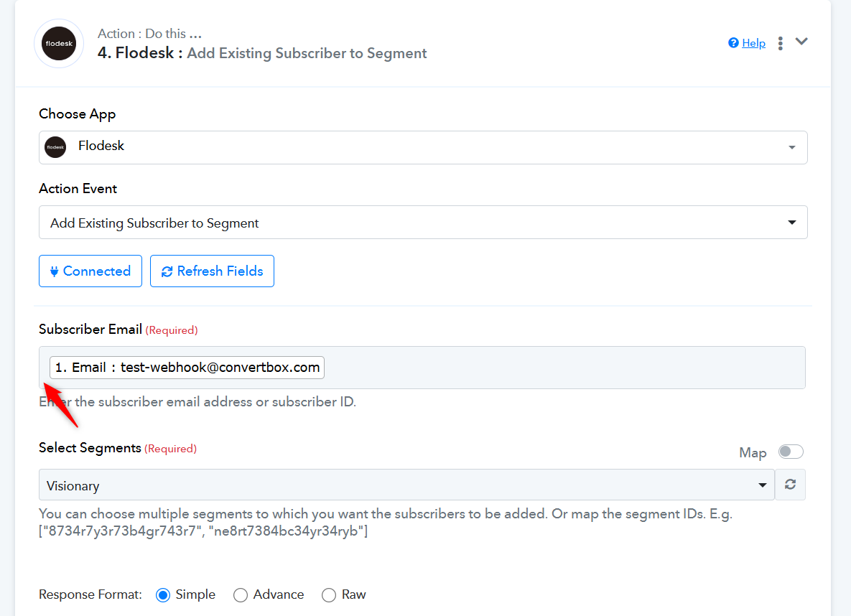Reload segments using the refresh icon button
Viewport: 851px width, 616px height.
(791, 485)
